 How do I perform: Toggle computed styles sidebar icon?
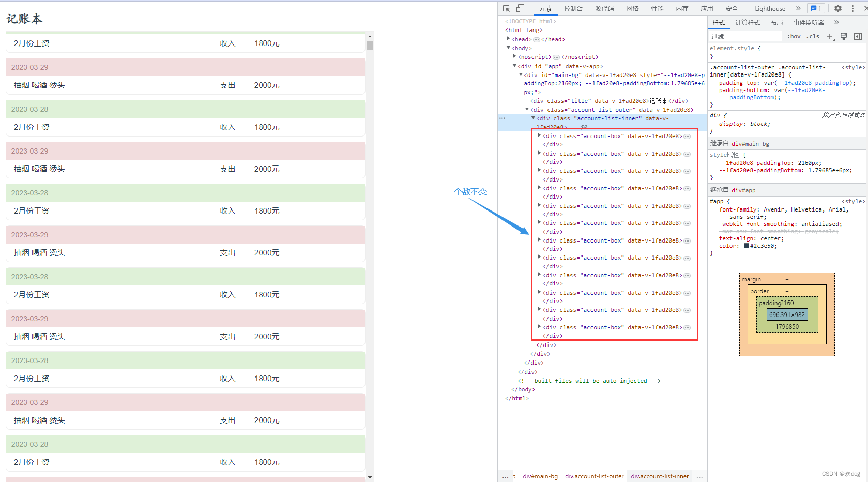coord(858,36)
